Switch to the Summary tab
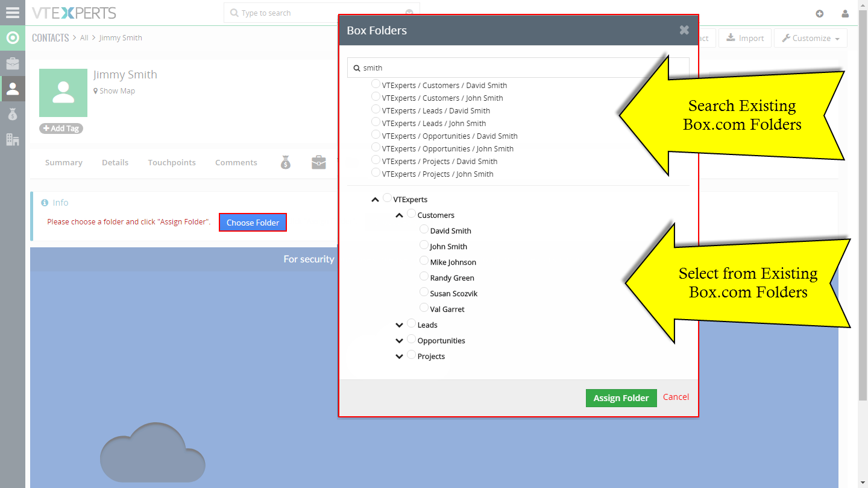Image resolution: width=868 pixels, height=488 pixels. tap(64, 162)
